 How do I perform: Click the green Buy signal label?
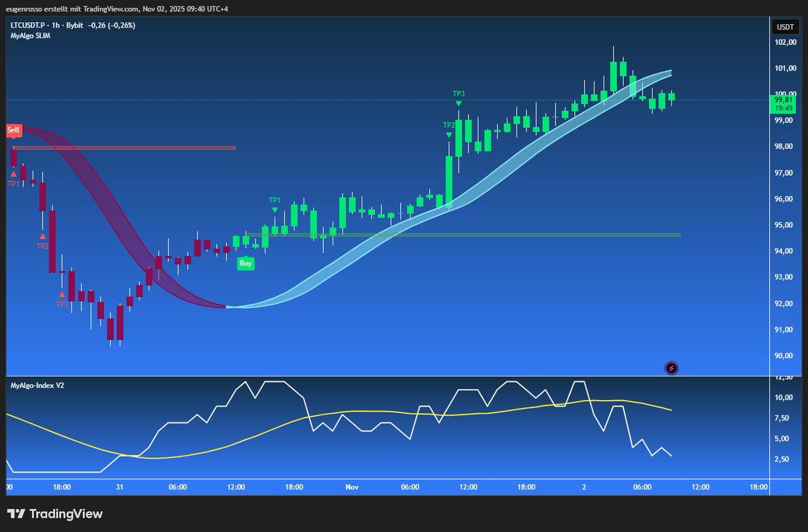[x=246, y=263]
